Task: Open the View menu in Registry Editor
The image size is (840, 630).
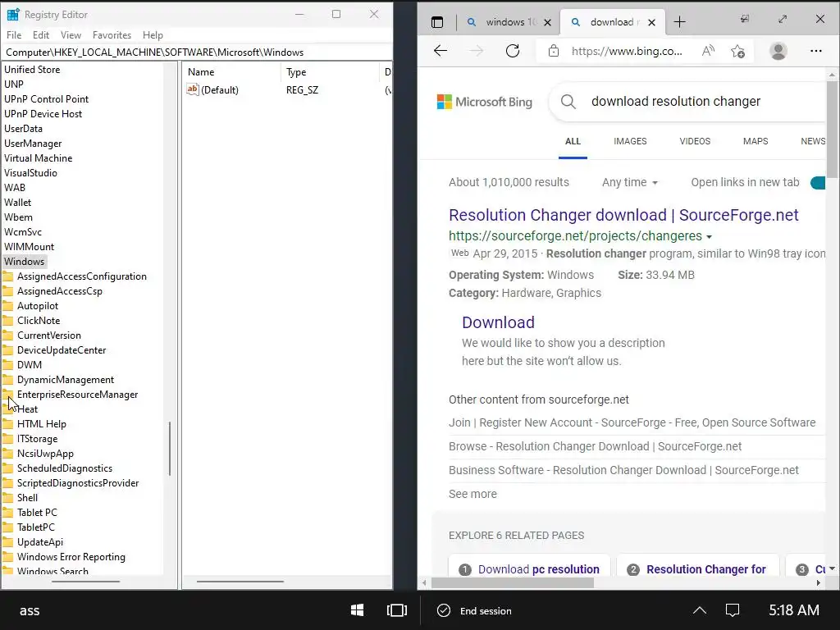Action: click(x=71, y=34)
